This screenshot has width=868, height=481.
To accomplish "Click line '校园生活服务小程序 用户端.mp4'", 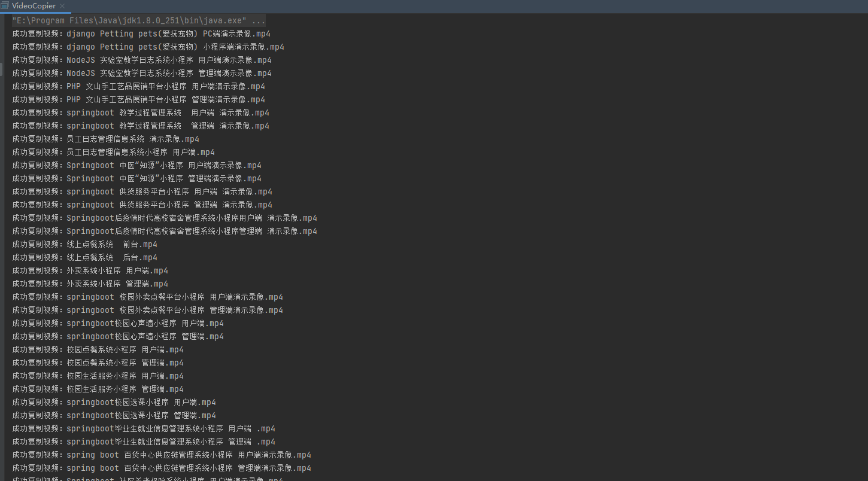I will point(98,376).
